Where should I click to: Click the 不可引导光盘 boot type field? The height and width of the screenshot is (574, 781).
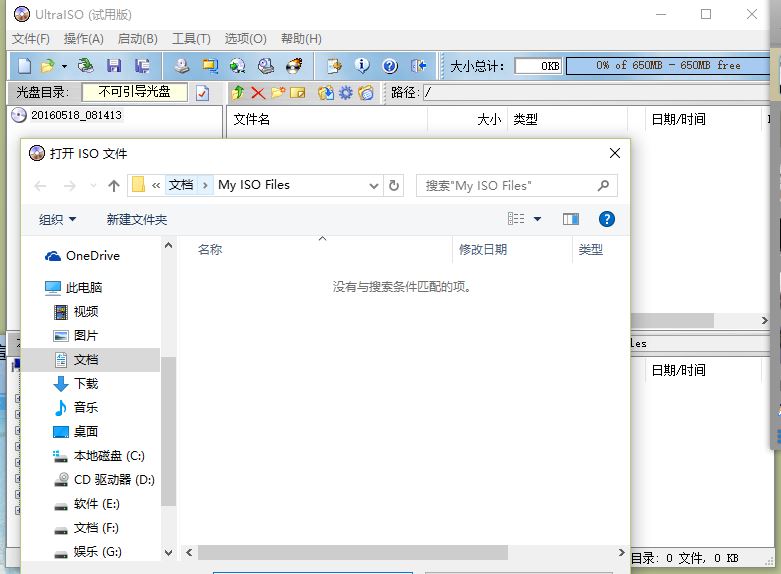coord(134,92)
